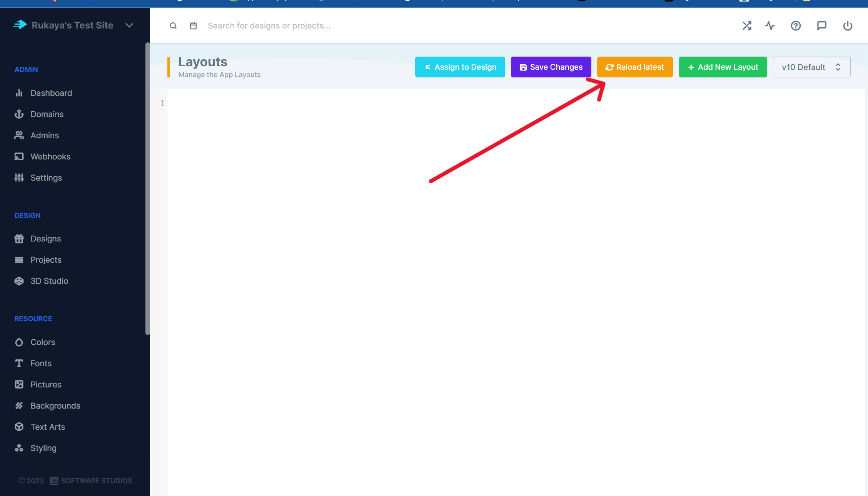Open the chat message icon
868x496 pixels.
pos(822,26)
